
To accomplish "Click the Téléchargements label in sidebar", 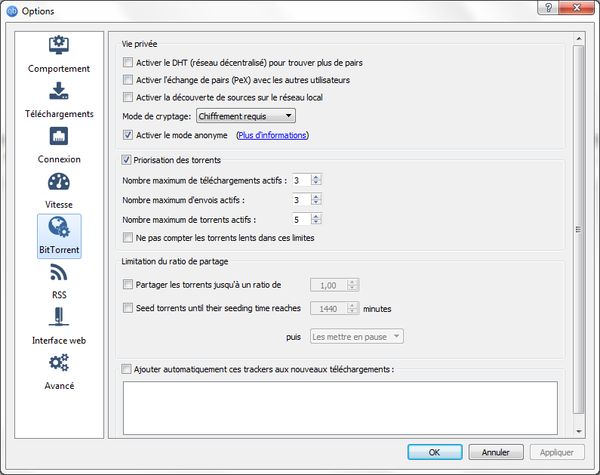I will click(59, 114).
